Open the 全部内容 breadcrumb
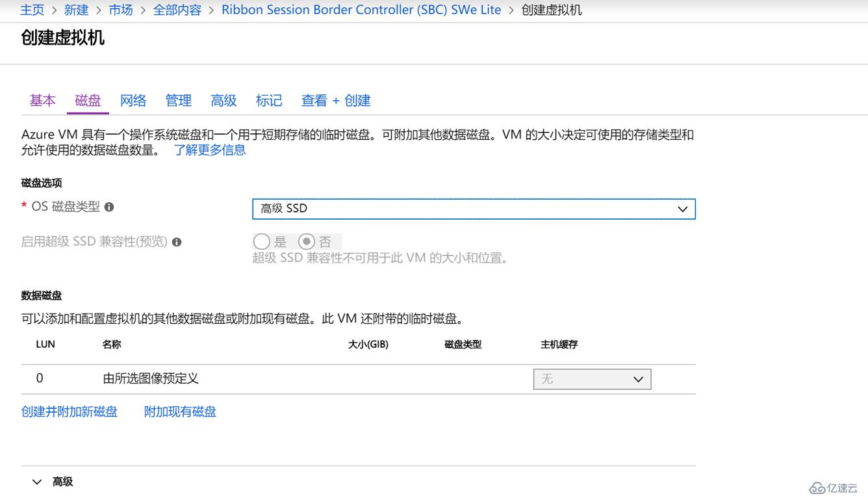The image size is (868, 496). (x=177, y=10)
